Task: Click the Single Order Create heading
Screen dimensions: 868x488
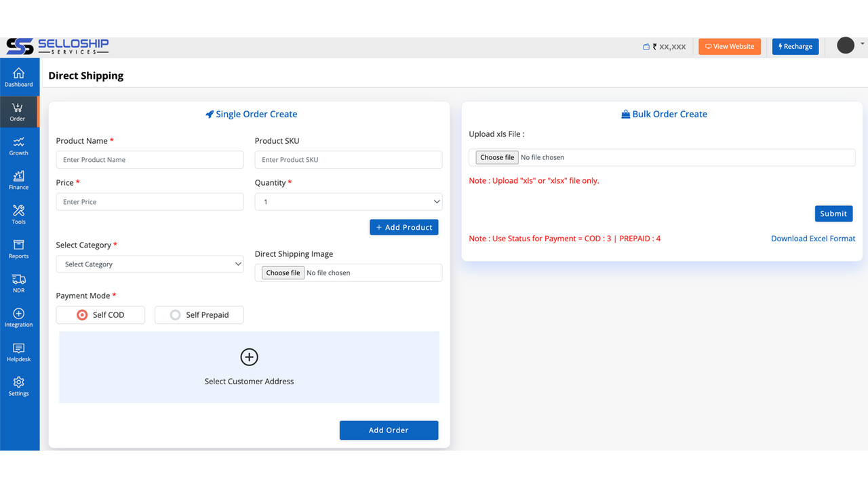Action: 256,115
